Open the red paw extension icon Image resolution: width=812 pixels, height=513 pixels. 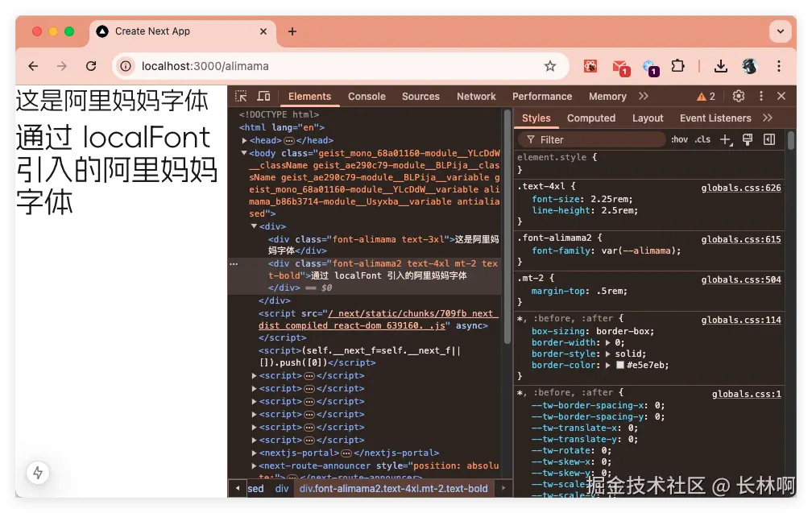pyautogui.click(x=590, y=66)
